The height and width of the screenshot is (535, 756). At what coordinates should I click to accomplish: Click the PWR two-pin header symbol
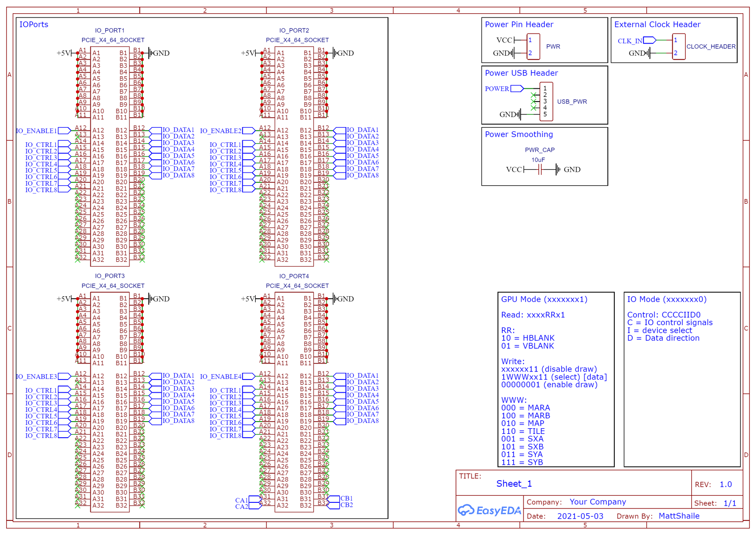tap(533, 46)
